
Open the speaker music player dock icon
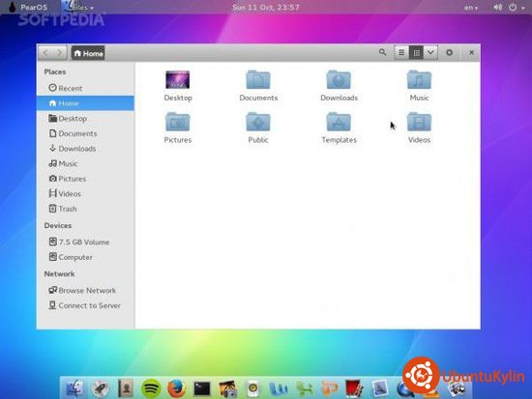(x=253, y=388)
